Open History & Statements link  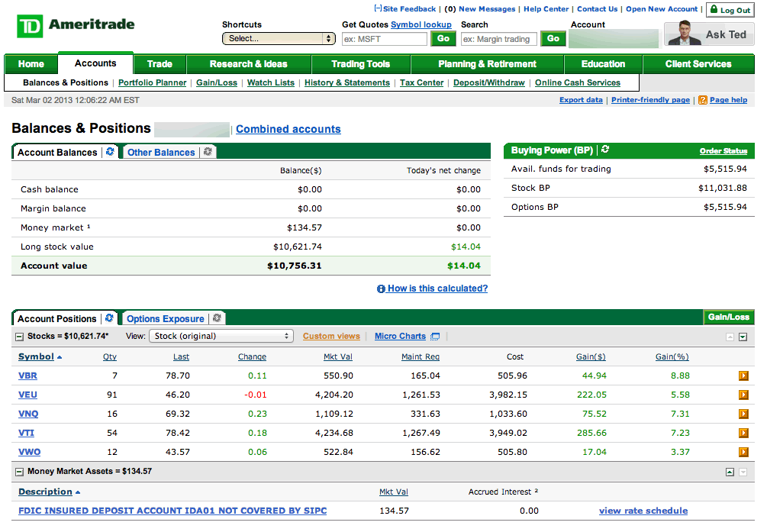pyautogui.click(x=346, y=82)
